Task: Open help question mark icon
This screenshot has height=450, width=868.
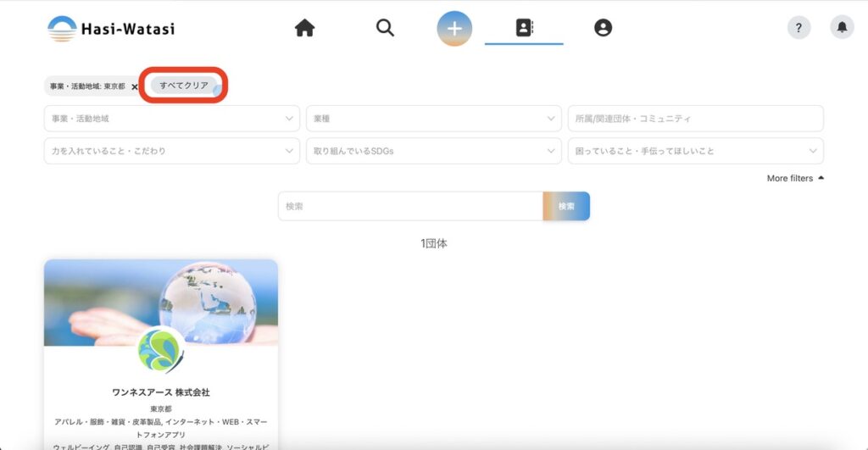Action: (x=798, y=28)
